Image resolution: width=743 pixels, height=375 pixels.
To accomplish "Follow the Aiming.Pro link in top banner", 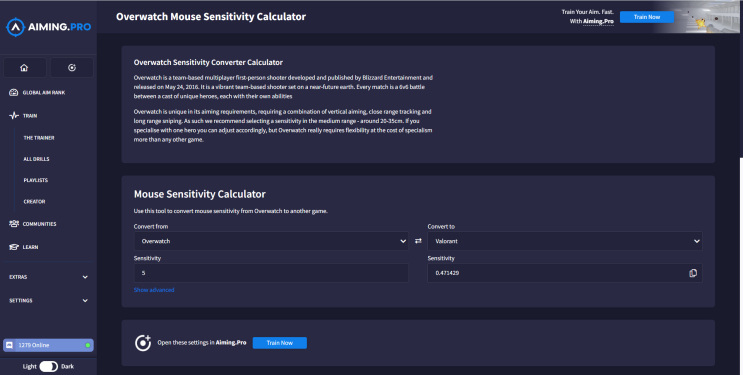I will pos(598,21).
